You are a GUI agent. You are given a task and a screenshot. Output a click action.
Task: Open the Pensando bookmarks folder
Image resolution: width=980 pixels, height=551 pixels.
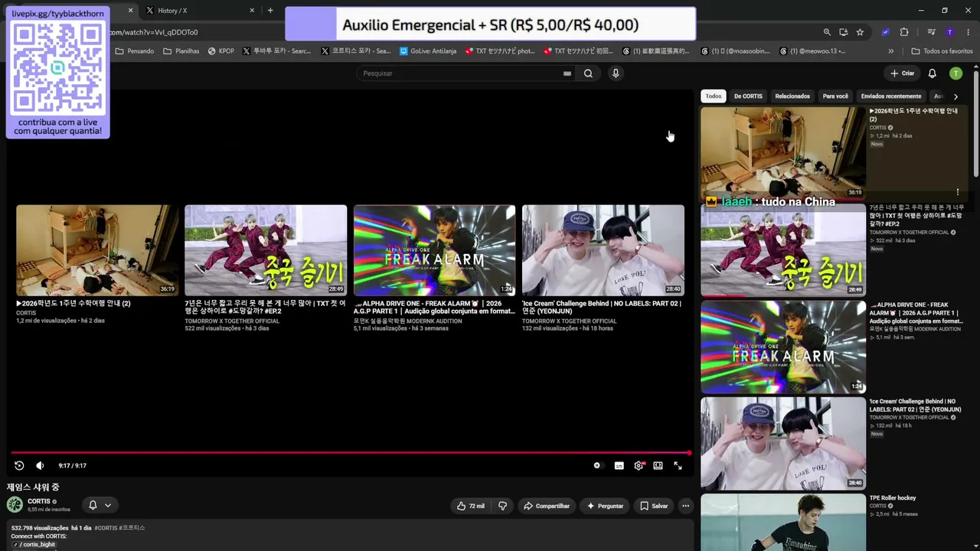click(135, 51)
